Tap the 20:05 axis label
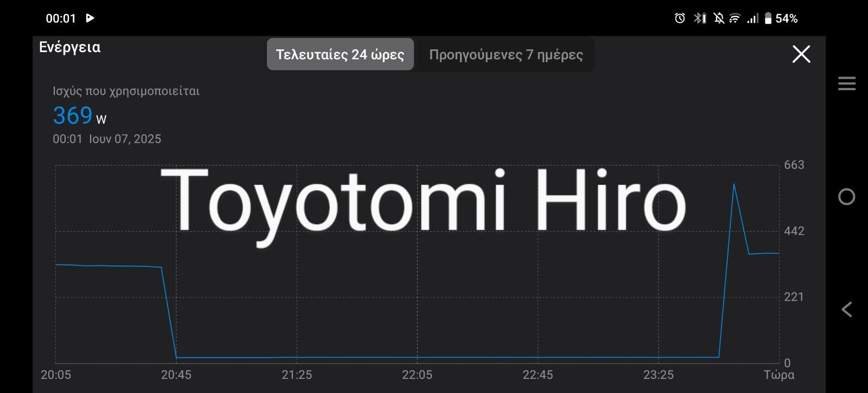 click(56, 375)
